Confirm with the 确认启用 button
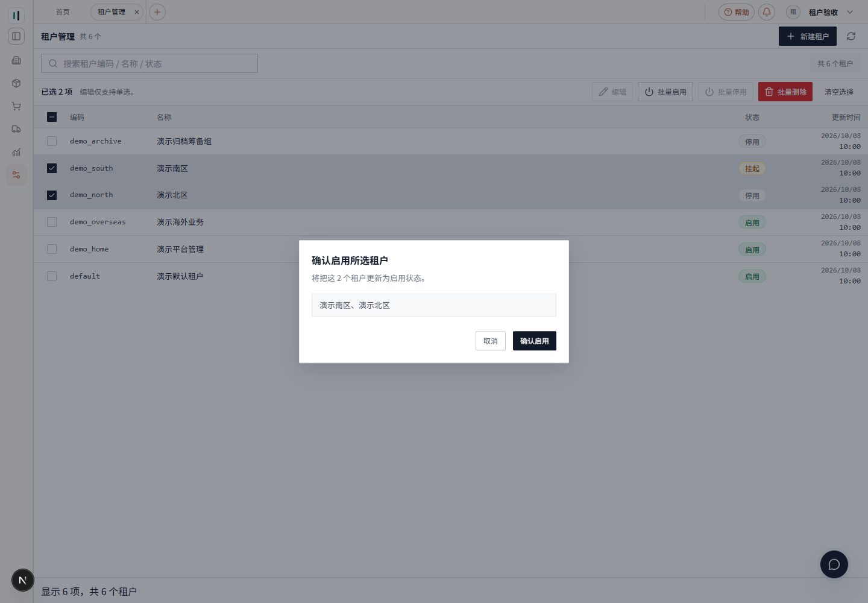 coord(535,341)
